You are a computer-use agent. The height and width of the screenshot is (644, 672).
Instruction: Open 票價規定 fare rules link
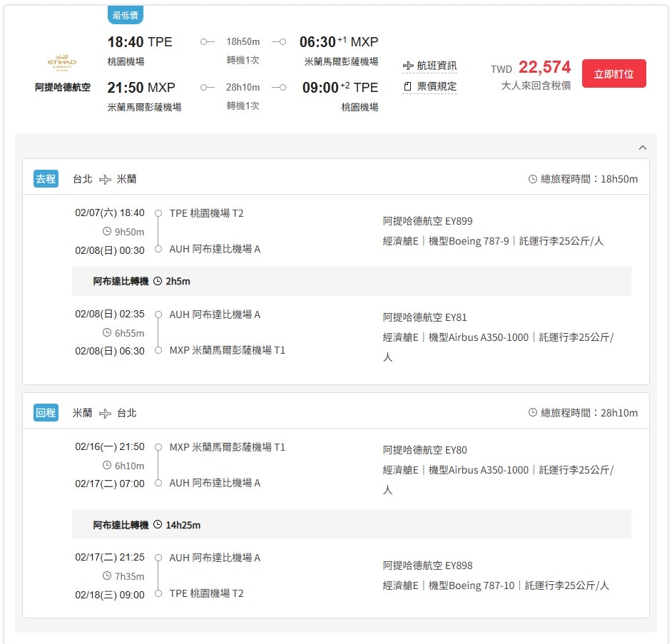tap(430, 86)
